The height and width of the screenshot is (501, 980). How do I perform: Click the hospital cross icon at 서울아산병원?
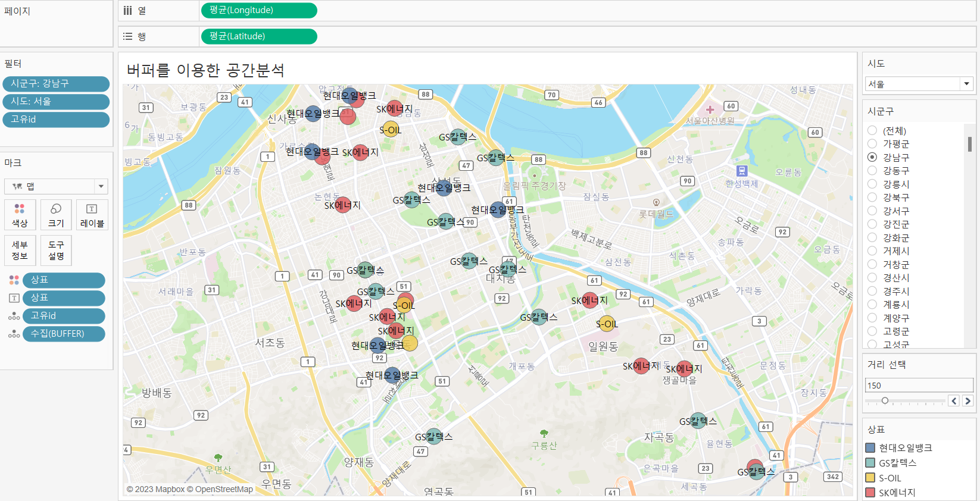pos(710,109)
